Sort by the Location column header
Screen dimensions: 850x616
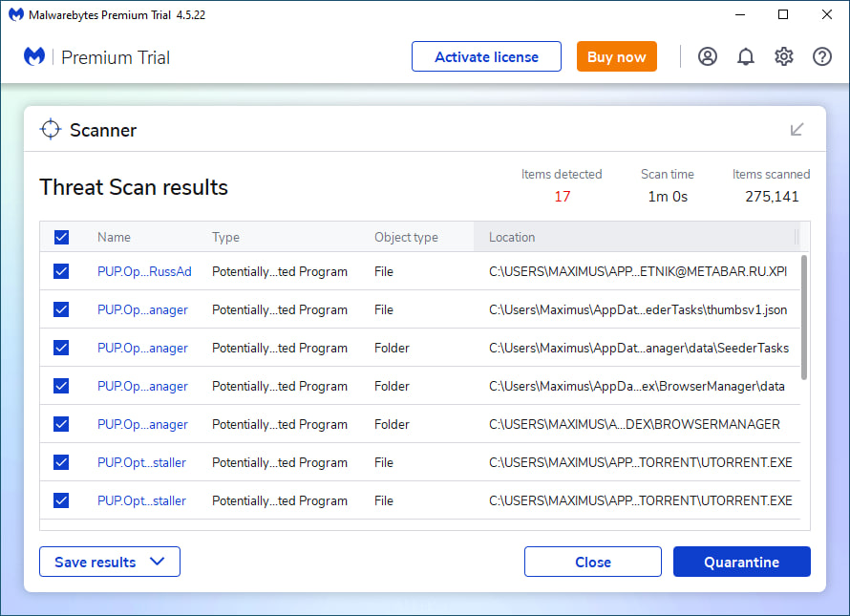[512, 237]
